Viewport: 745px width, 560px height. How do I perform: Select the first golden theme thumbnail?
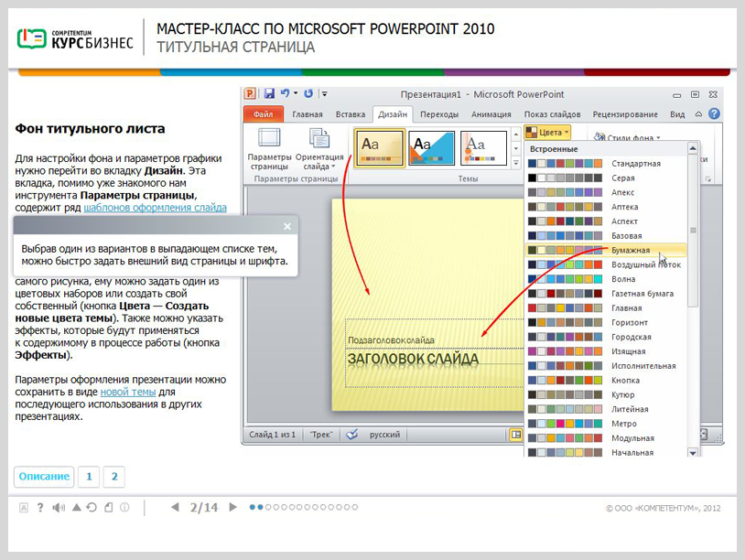[x=380, y=147]
